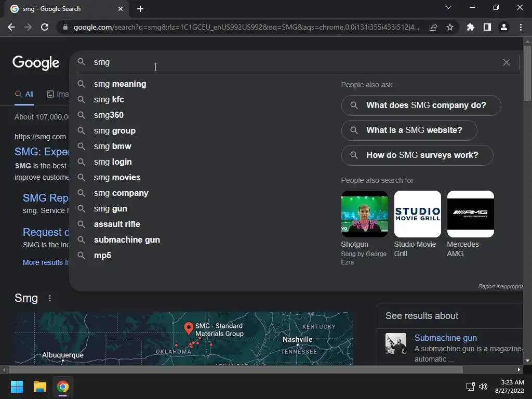Click the magnifier icon beside smg input

coord(82,62)
